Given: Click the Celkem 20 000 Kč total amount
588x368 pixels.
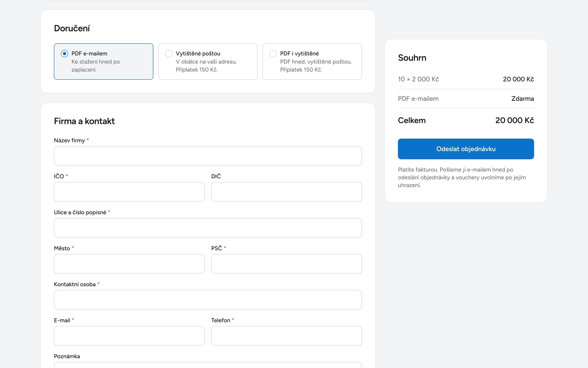Looking at the screenshot, I should pos(514,120).
